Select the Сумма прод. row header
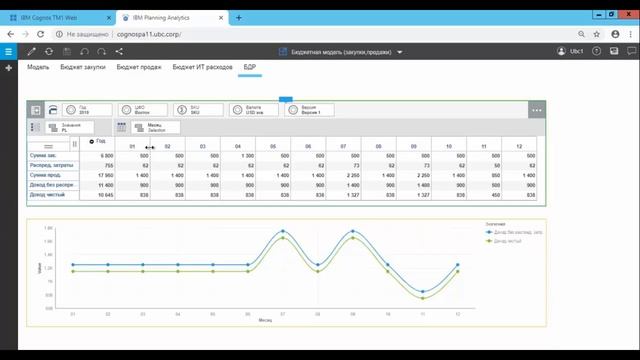The height and width of the screenshot is (360, 640). tap(53, 175)
